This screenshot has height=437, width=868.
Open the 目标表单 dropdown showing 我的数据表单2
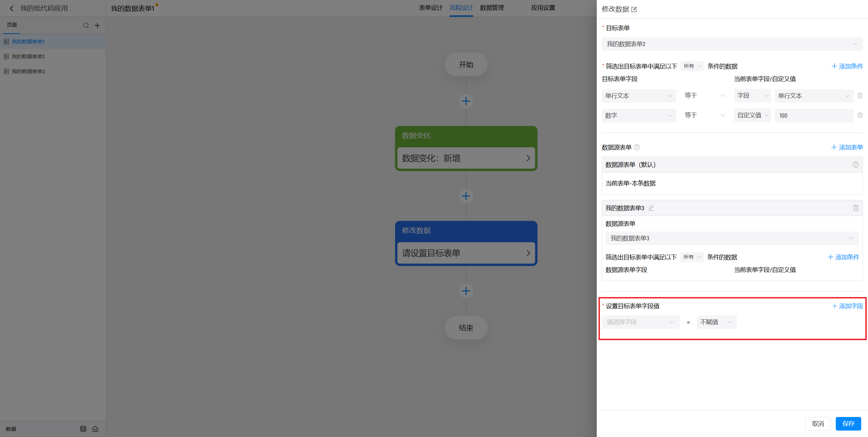pyautogui.click(x=732, y=44)
